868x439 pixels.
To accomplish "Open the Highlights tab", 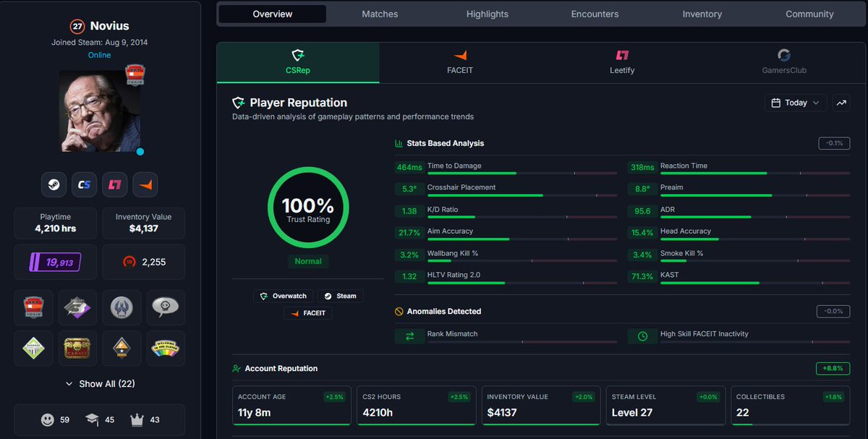I will coord(488,14).
